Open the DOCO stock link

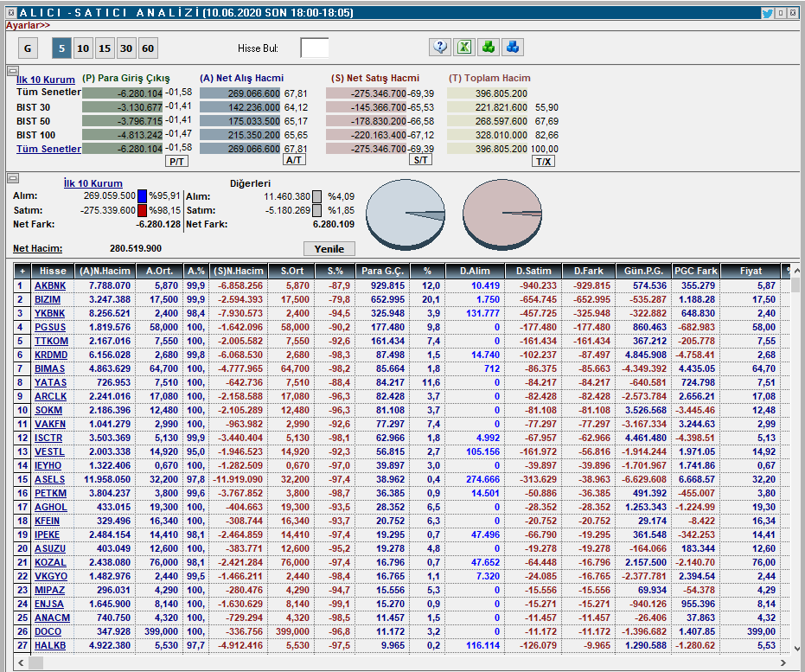[48, 631]
